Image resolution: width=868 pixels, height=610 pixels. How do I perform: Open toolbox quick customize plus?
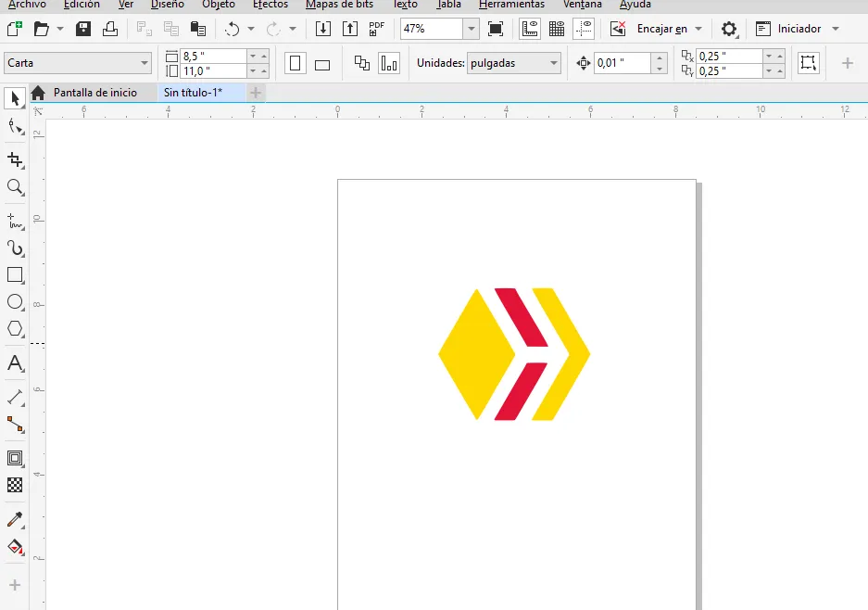(15, 585)
